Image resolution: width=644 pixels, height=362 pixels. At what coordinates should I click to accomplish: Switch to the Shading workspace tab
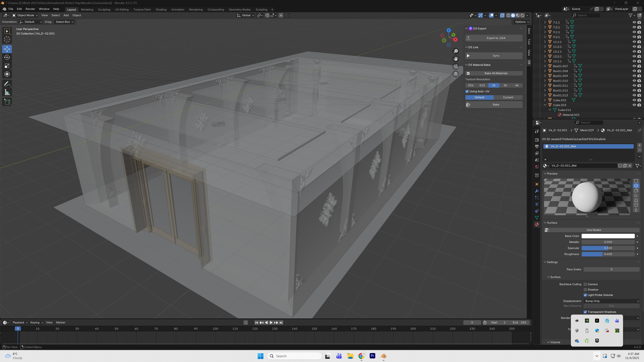[x=161, y=10]
